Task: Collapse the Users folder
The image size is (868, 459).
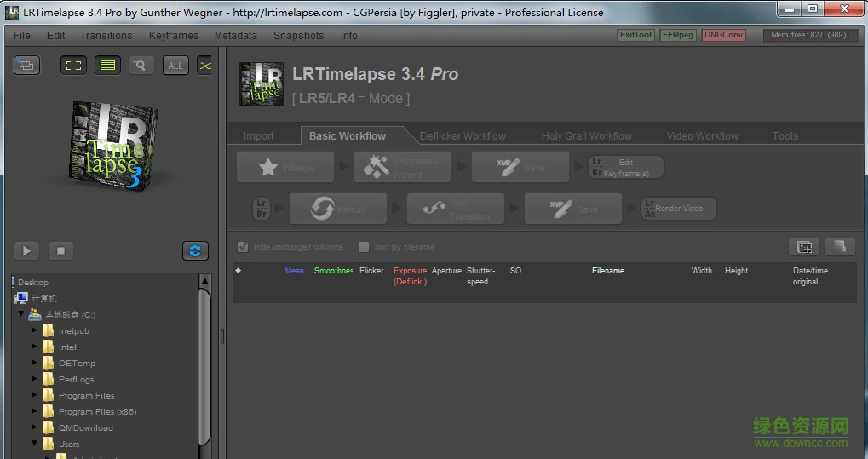Action: pyautogui.click(x=34, y=444)
